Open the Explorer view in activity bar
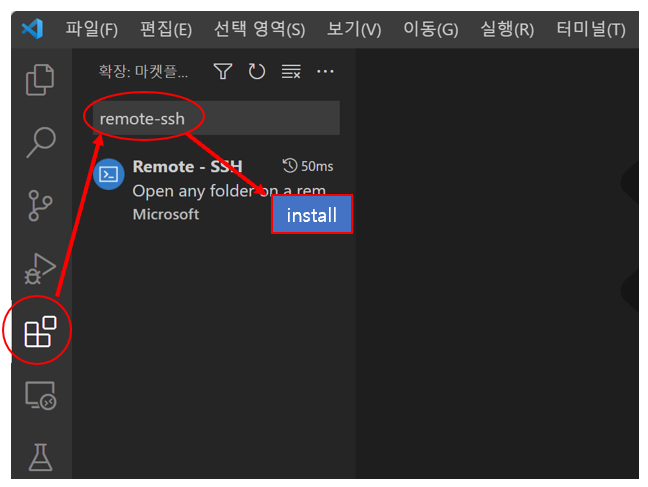 click(40, 79)
